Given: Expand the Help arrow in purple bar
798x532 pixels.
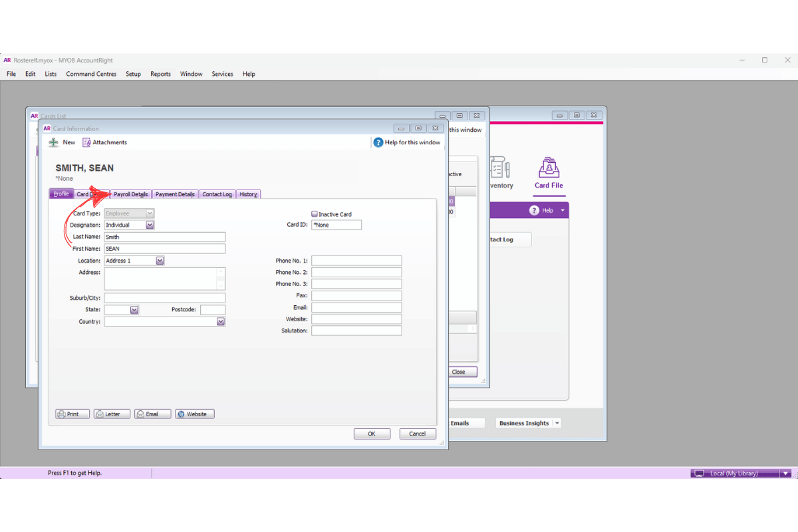Looking at the screenshot, I should [562, 210].
